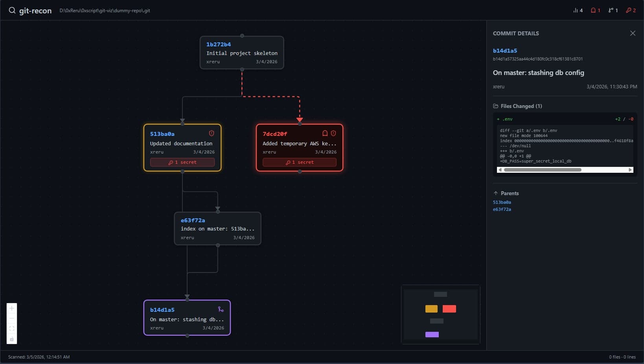
Task: Click the red ghost commits counter icon
Action: 593,10
